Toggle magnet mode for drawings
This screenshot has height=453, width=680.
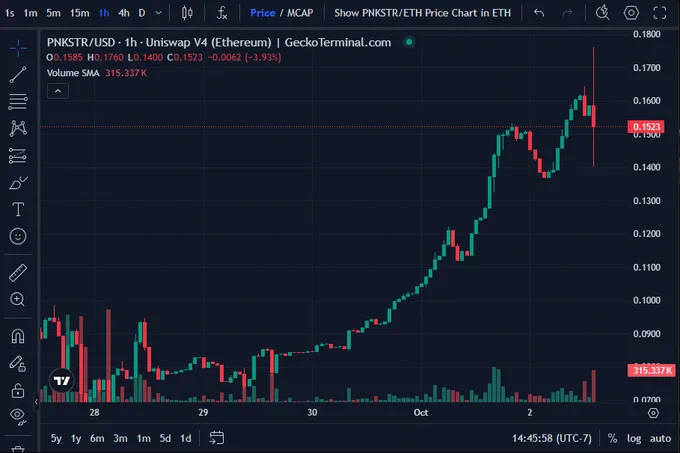(18, 336)
